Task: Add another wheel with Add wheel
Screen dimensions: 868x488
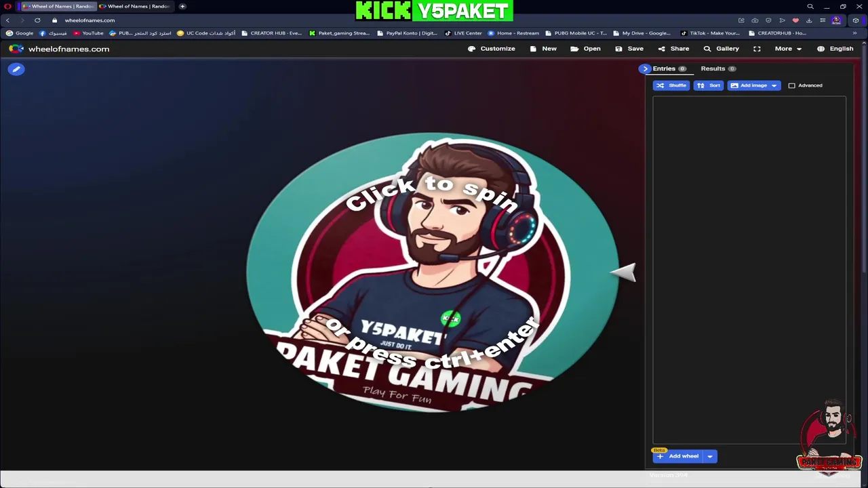Action: (x=677, y=456)
